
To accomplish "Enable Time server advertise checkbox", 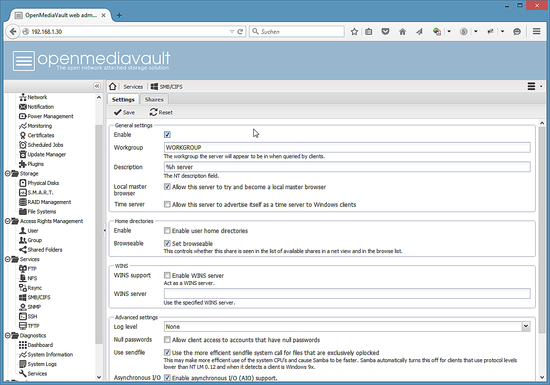I will pyautogui.click(x=167, y=204).
